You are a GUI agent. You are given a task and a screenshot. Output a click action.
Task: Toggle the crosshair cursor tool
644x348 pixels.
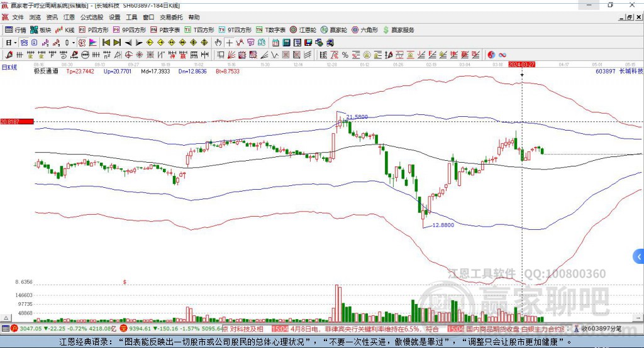coord(229,43)
